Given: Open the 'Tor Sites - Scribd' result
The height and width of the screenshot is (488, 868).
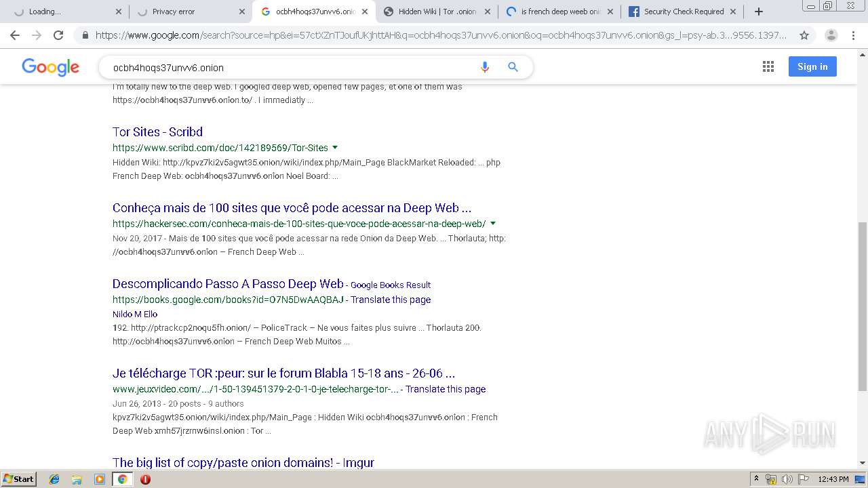Looking at the screenshot, I should pyautogui.click(x=157, y=131).
